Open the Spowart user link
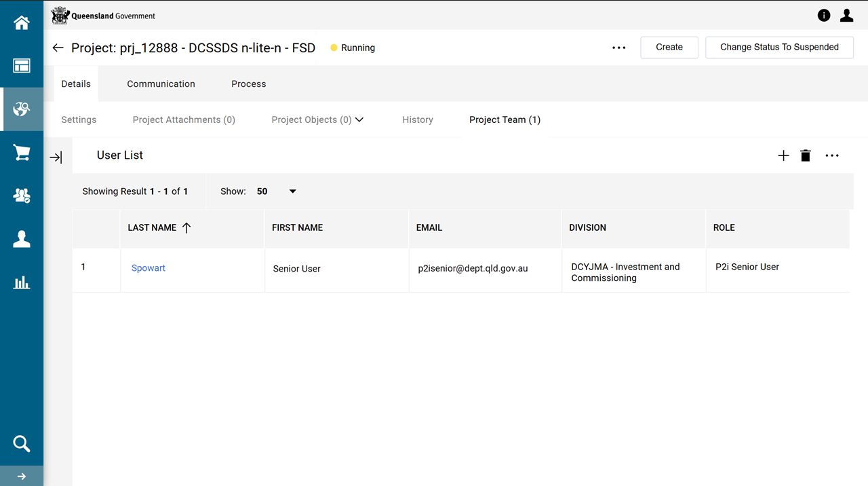The image size is (868, 486). 149,268
